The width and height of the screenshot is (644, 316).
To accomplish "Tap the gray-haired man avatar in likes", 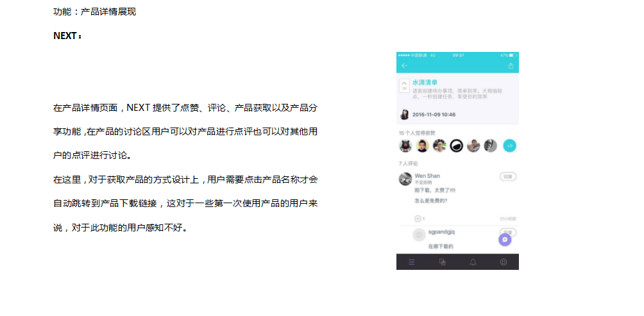I will [x=490, y=146].
